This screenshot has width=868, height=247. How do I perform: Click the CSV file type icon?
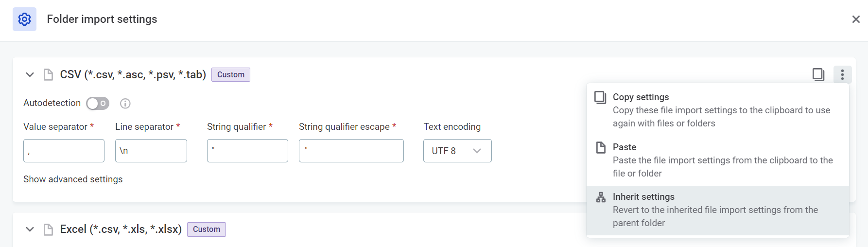pos(48,74)
